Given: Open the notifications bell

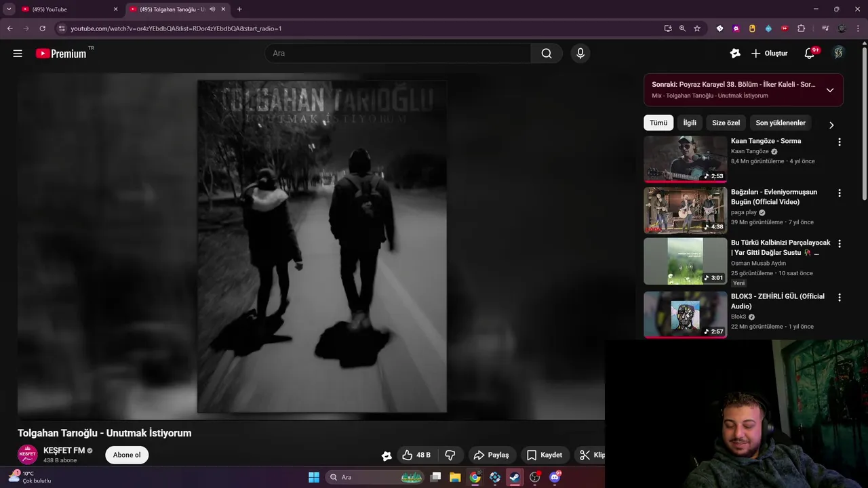Looking at the screenshot, I should point(809,54).
